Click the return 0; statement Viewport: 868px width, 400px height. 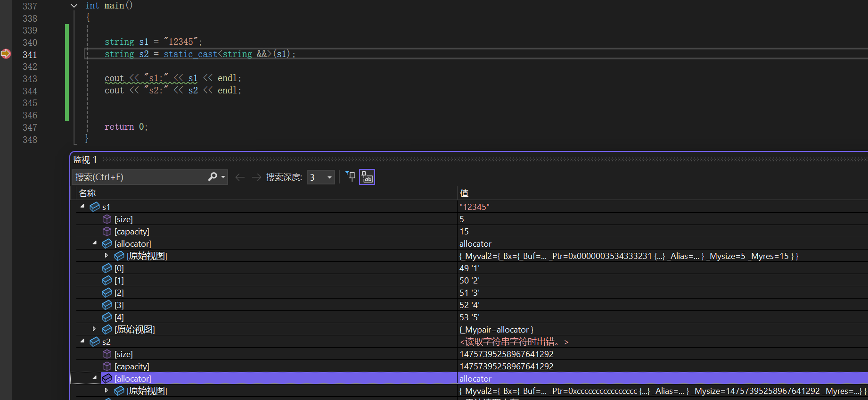(126, 127)
